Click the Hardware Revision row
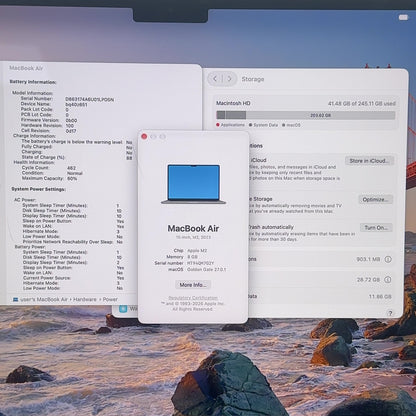 coord(47,125)
